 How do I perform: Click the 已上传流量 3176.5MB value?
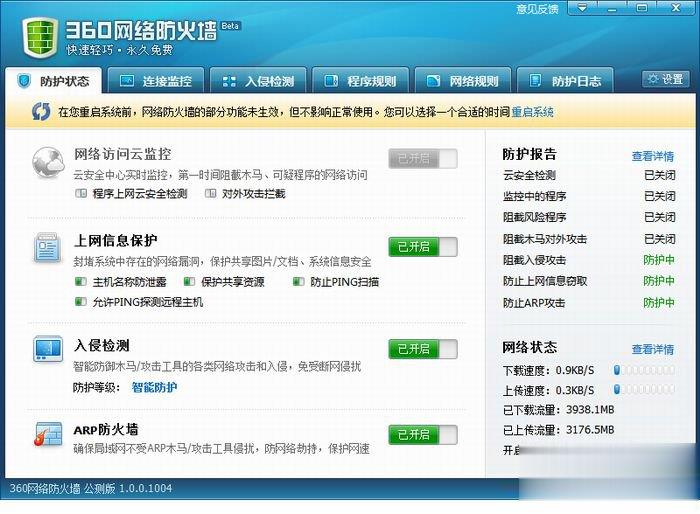(590, 430)
